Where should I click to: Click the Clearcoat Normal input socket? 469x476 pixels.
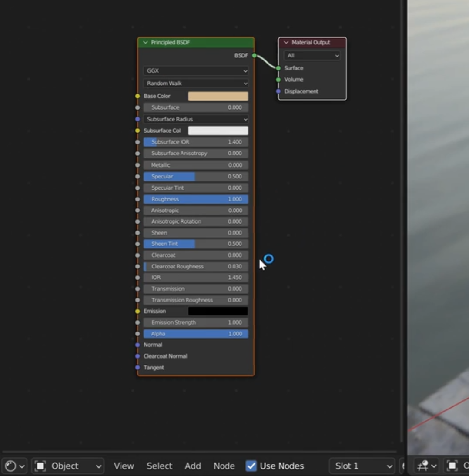tap(137, 356)
